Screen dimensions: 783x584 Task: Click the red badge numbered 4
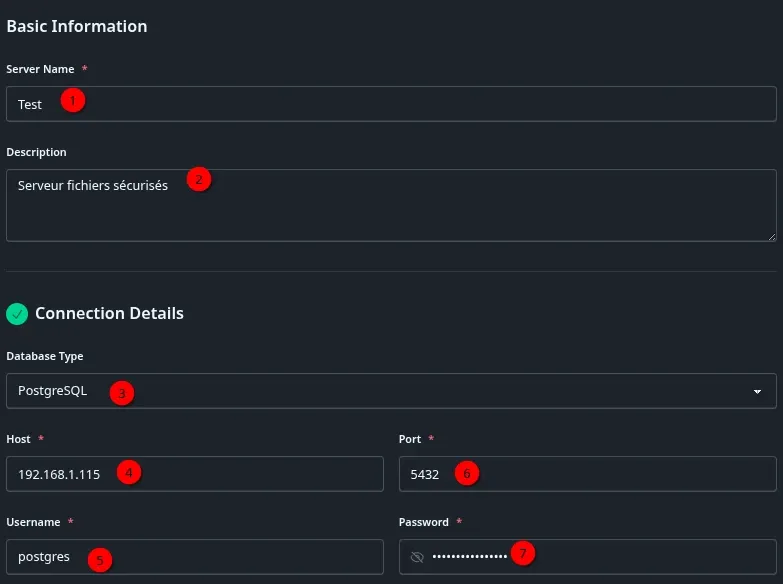pos(128,472)
